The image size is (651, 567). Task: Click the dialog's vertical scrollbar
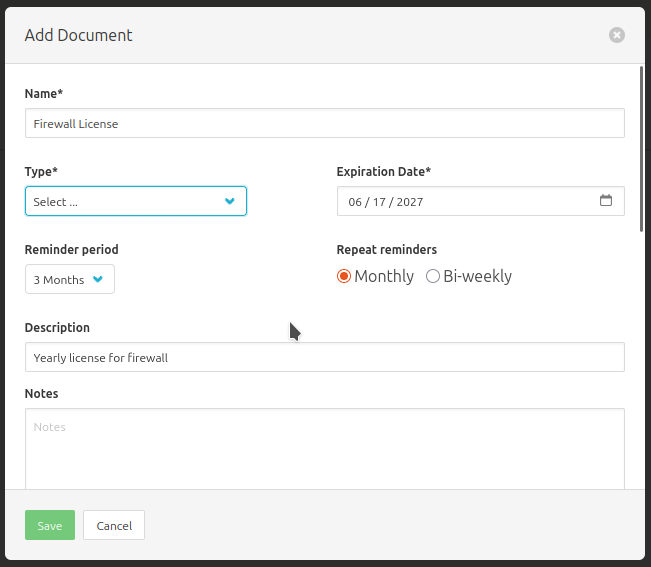pos(641,150)
